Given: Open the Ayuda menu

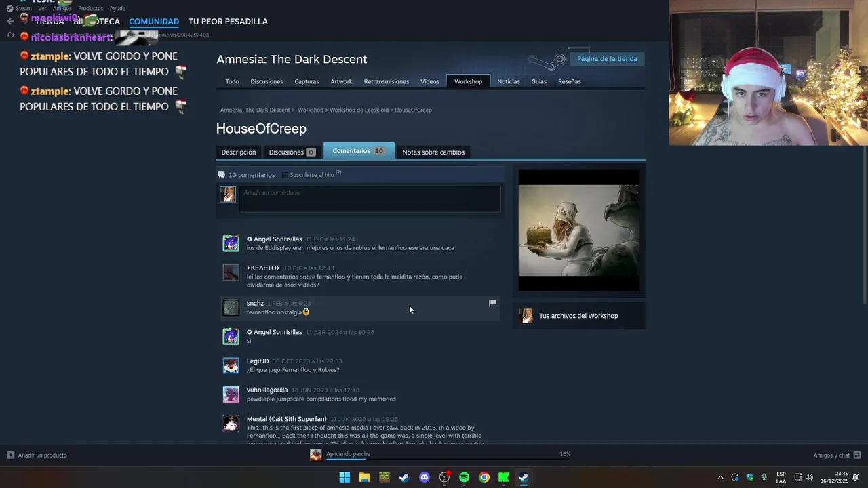Looking at the screenshot, I should (117, 8).
